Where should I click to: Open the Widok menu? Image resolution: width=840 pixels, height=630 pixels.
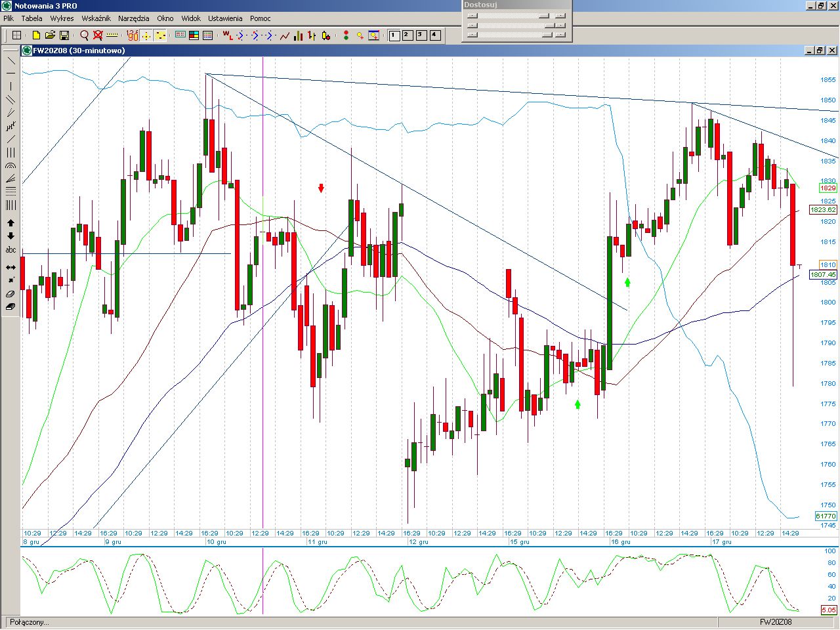191,18
